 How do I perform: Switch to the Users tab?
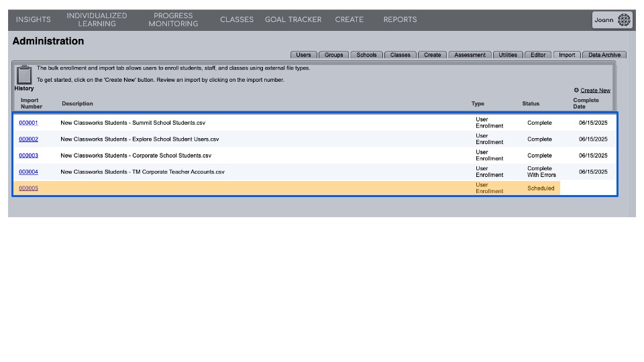pos(303,55)
